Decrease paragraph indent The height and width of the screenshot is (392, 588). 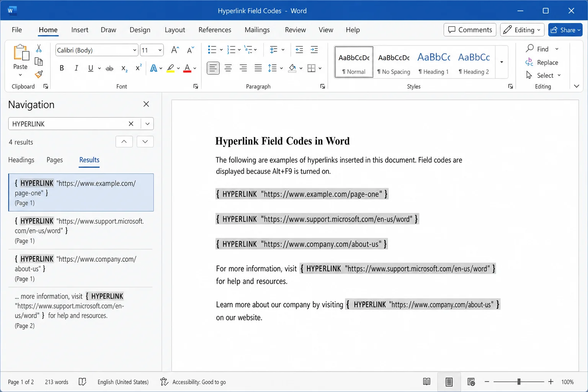[x=299, y=49]
